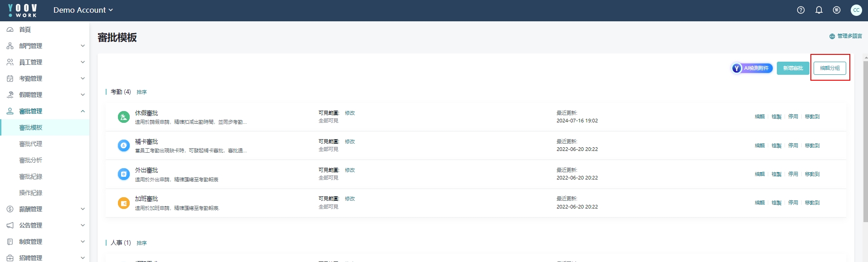The height and width of the screenshot is (262, 868).
Task: Open the notifications bell icon
Action: (x=819, y=10)
